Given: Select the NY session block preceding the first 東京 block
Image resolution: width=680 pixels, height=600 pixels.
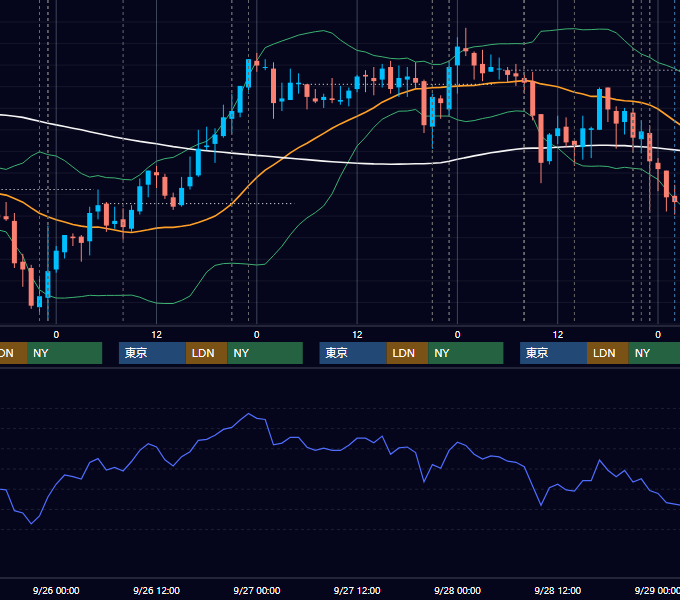Looking at the screenshot, I should click(x=64, y=353).
